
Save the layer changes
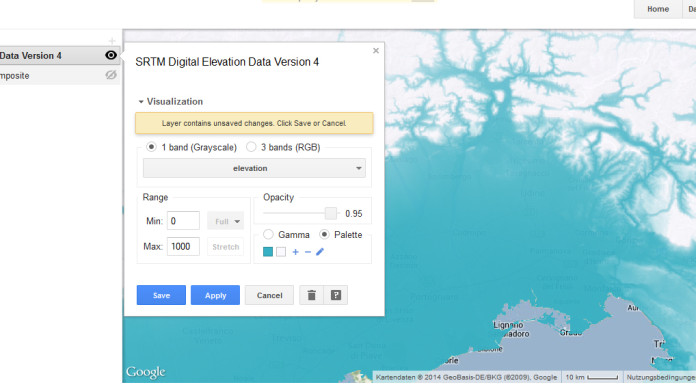coord(161,295)
